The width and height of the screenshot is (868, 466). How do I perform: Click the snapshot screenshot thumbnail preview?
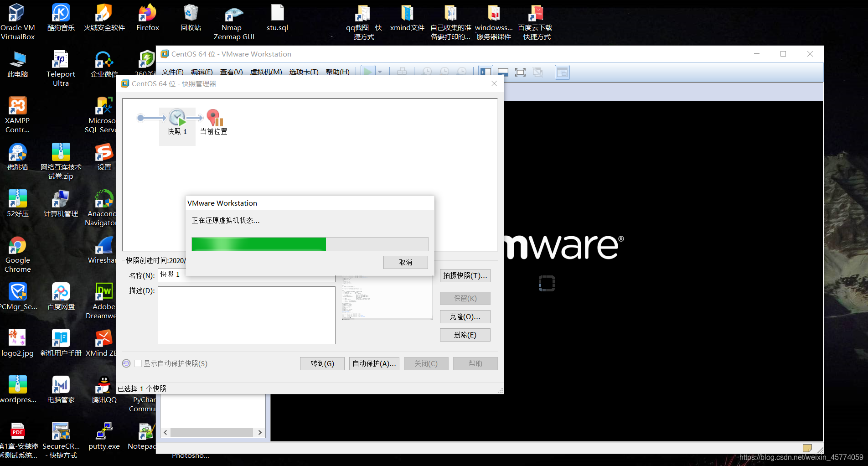(x=387, y=297)
